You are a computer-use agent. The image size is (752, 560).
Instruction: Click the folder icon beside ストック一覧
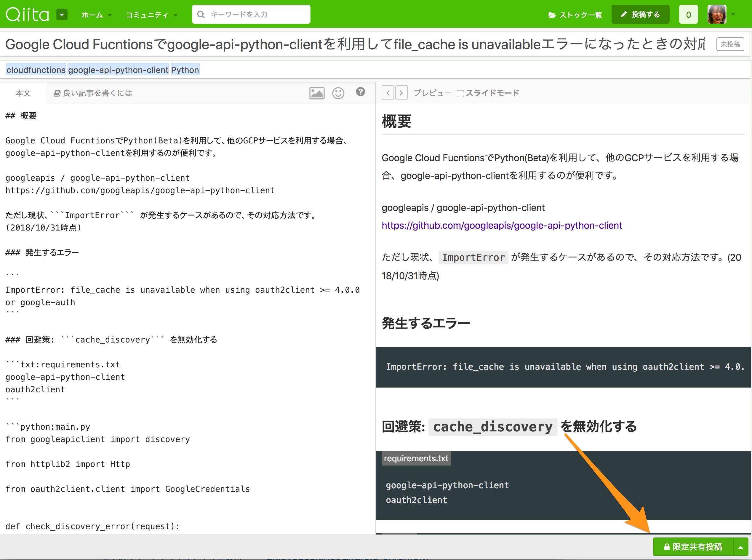coord(552,15)
